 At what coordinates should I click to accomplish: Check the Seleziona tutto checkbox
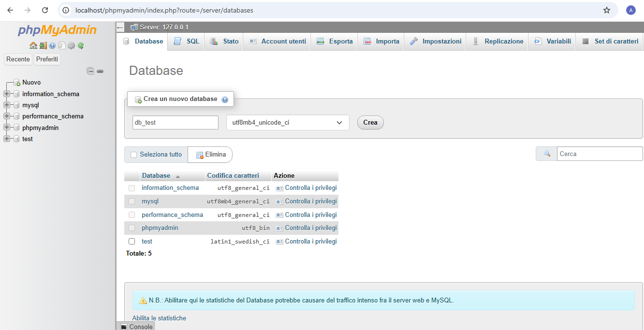134,155
